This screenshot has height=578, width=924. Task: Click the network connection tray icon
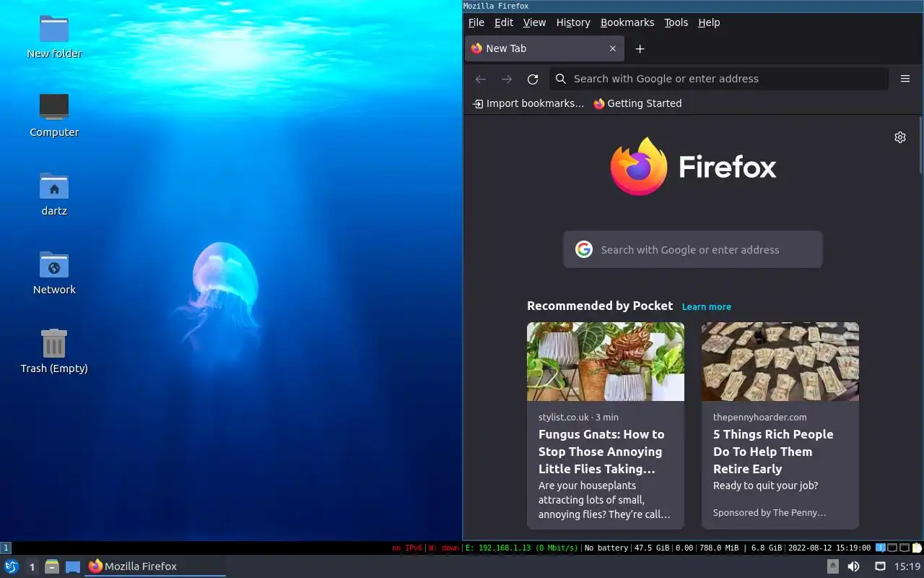click(x=880, y=566)
